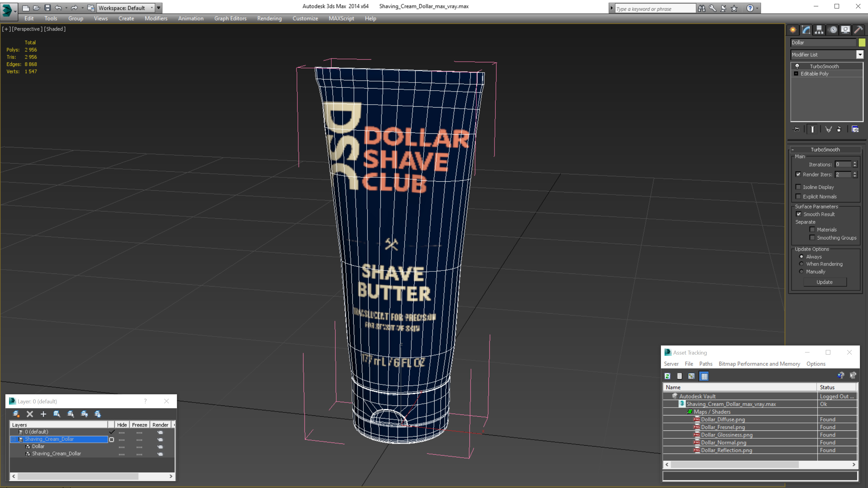
Task: Click the Dollar object color swatch
Action: [x=862, y=42]
